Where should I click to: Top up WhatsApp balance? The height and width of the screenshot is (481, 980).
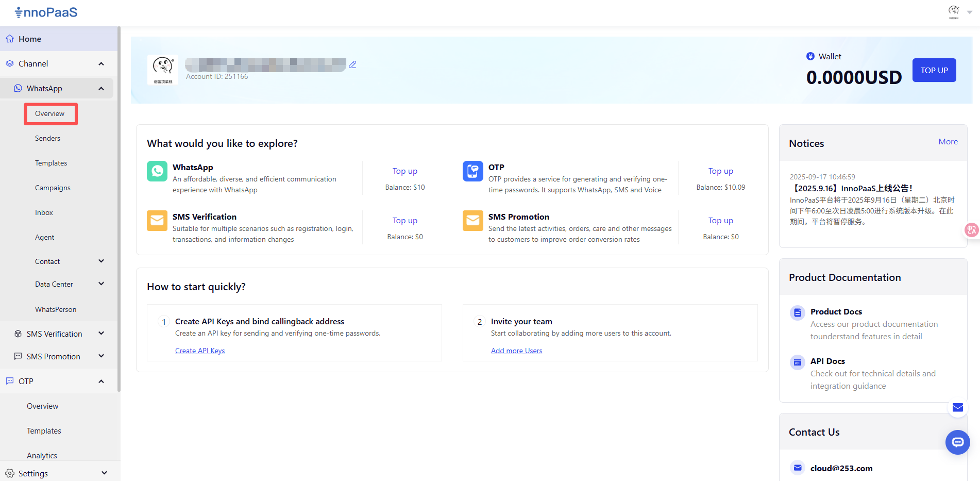tap(405, 171)
